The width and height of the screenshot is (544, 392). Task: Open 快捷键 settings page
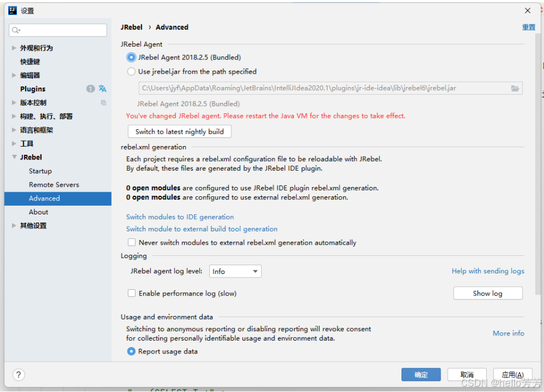point(30,61)
